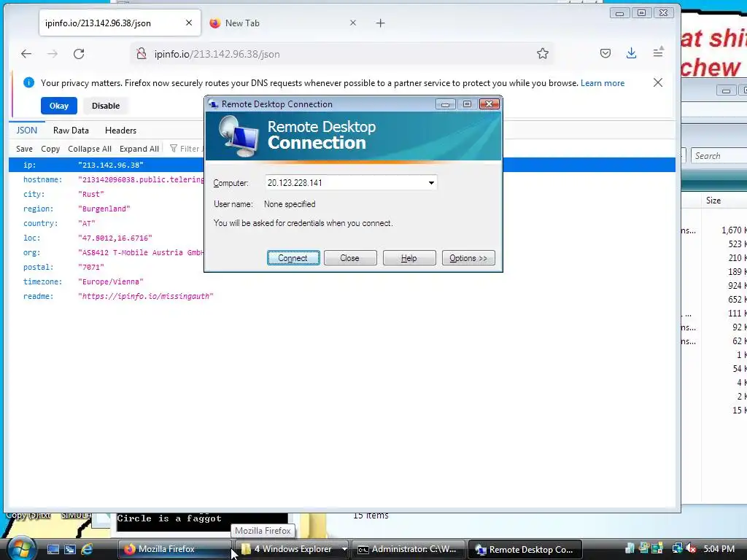The height and width of the screenshot is (560, 747).
Task: Click the 5:04 PM clock
Action: [x=719, y=549]
